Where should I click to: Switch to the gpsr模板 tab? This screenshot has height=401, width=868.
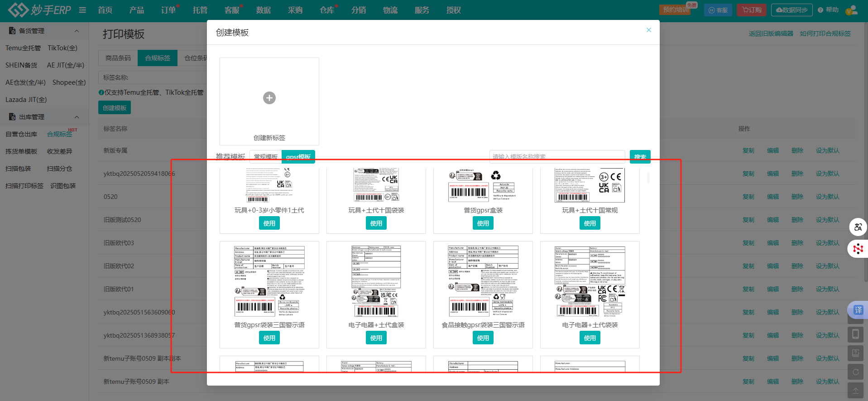click(298, 156)
